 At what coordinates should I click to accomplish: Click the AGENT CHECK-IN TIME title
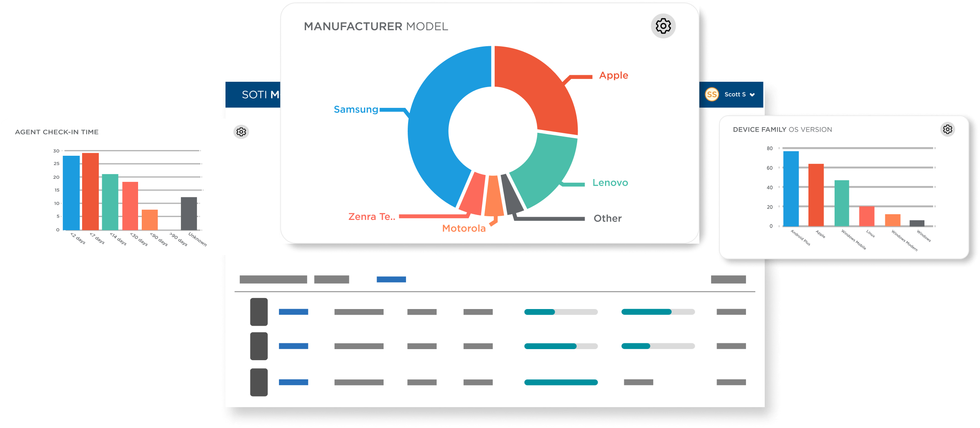coord(57,132)
